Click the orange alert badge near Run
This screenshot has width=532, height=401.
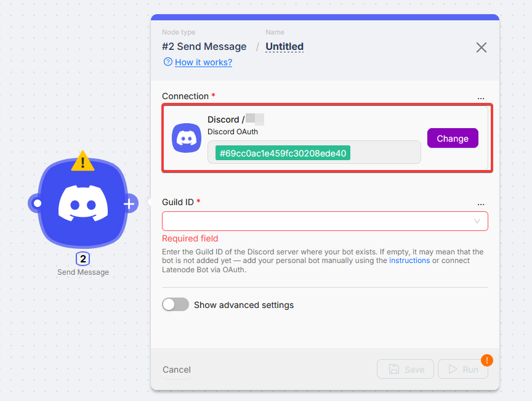(487, 360)
